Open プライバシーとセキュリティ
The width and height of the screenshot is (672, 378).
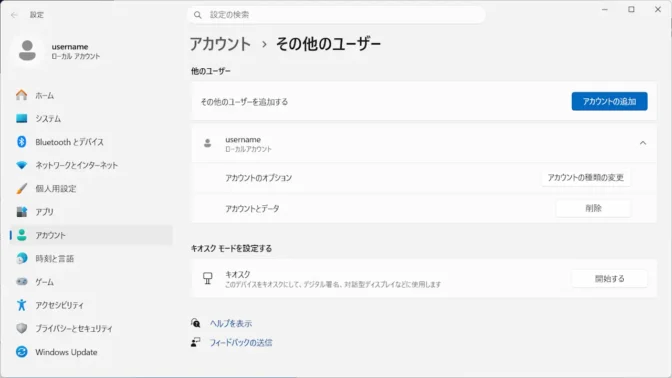(91, 328)
